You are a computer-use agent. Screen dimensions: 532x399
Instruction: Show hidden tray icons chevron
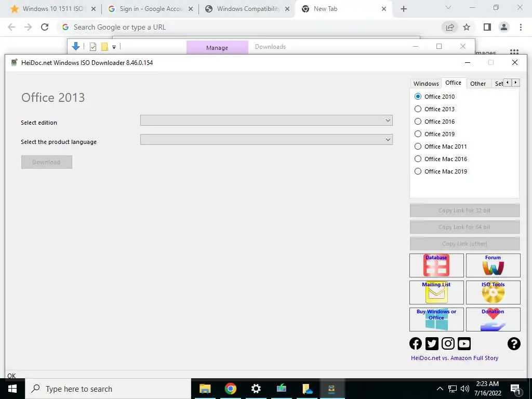pyautogui.click(x=440, y=389)
